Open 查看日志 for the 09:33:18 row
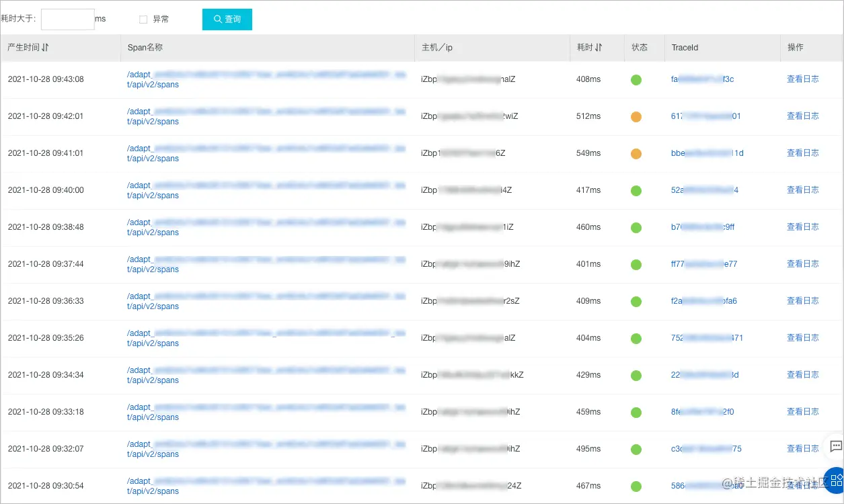Viewport: 844px width, 504px height. [x=803, y=412]
